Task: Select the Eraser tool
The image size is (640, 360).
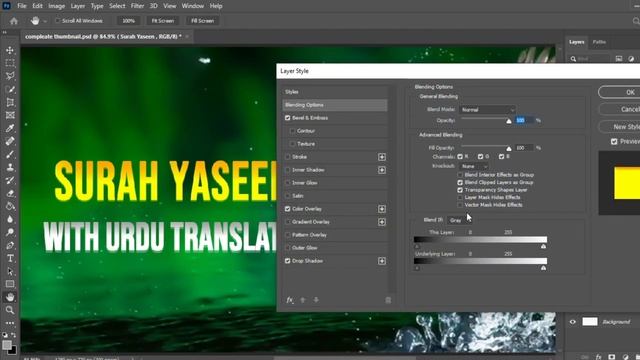Action: point(10,193)
